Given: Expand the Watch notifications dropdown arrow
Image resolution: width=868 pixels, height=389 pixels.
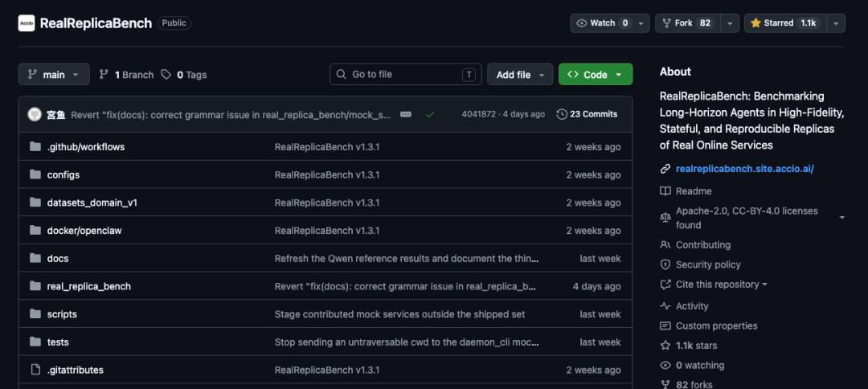Looking at the screenshot, I should point(641,23).
